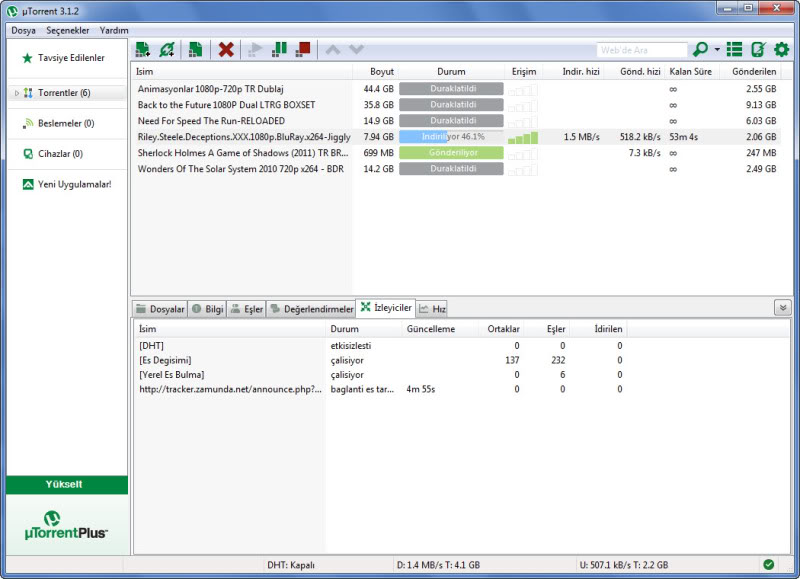Click the Add Torrent from URL icon
The image size is (800, 579).
(x=167, y=49)
